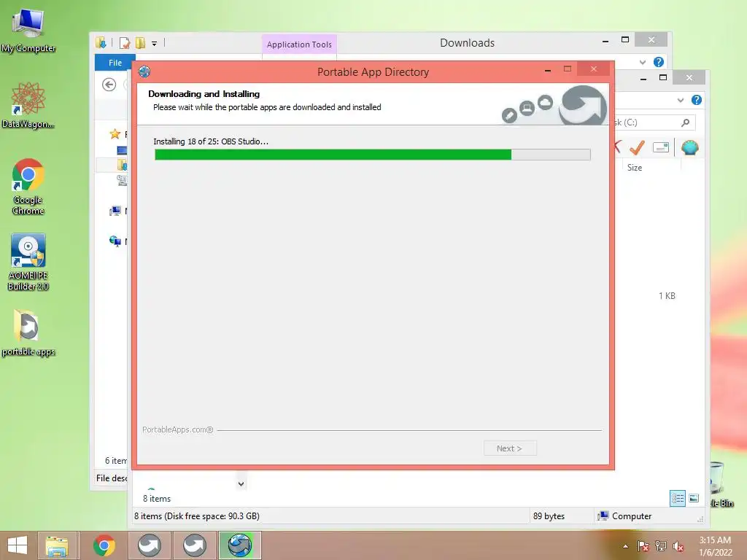The image size is (747, 560).
Task: Open Chrome from the taskbar
Action: (x=104, y=545)
